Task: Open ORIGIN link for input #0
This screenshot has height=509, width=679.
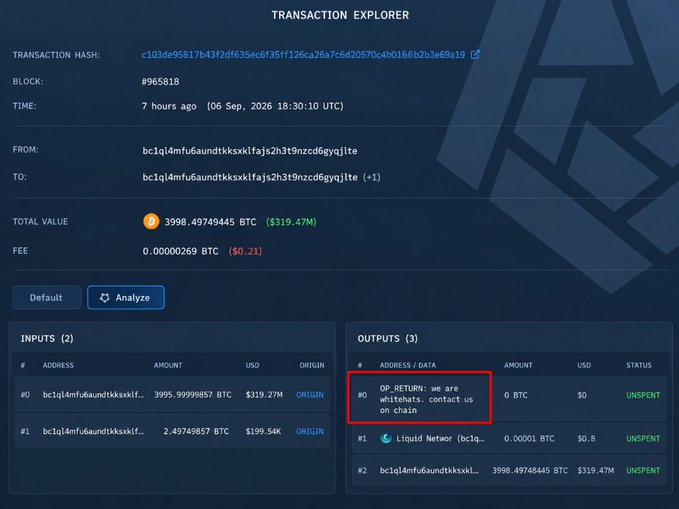Action: (x=310, y=395)
